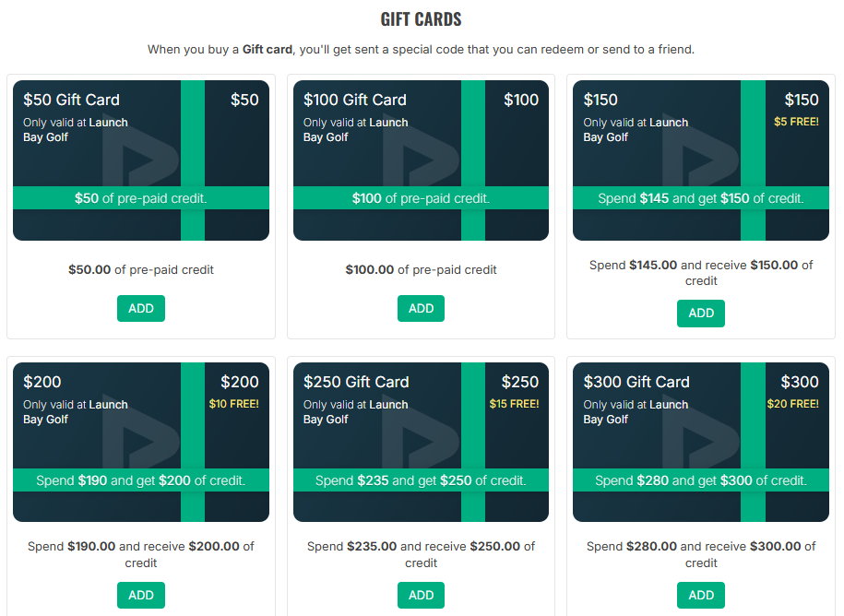Click the "$250 Gift Card" card title

(354, 382)
